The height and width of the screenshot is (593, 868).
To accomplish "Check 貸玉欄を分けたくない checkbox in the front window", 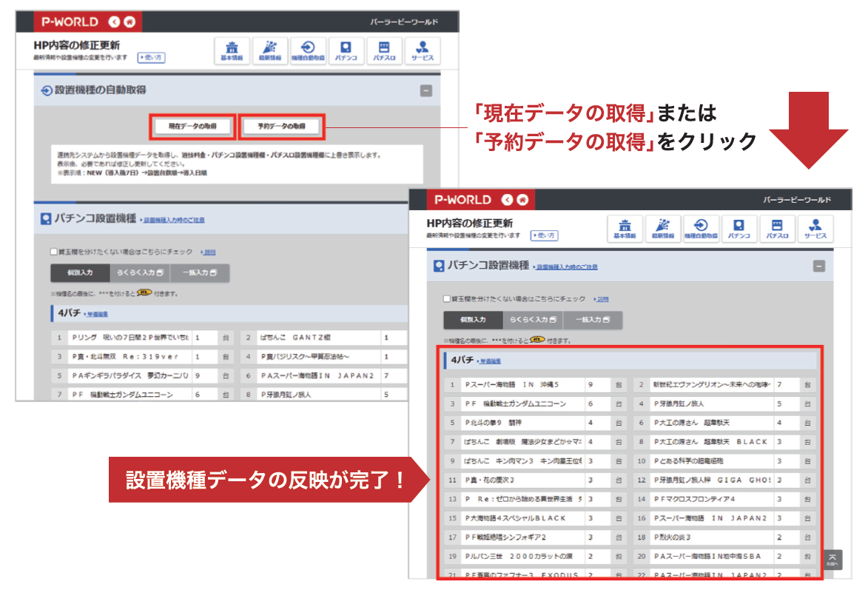I will [x=447, y=299].
